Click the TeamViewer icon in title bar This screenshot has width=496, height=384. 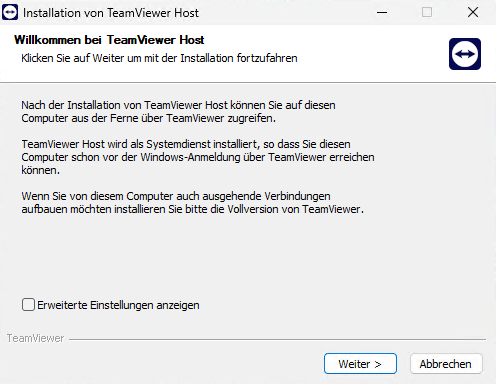(10, 13)
